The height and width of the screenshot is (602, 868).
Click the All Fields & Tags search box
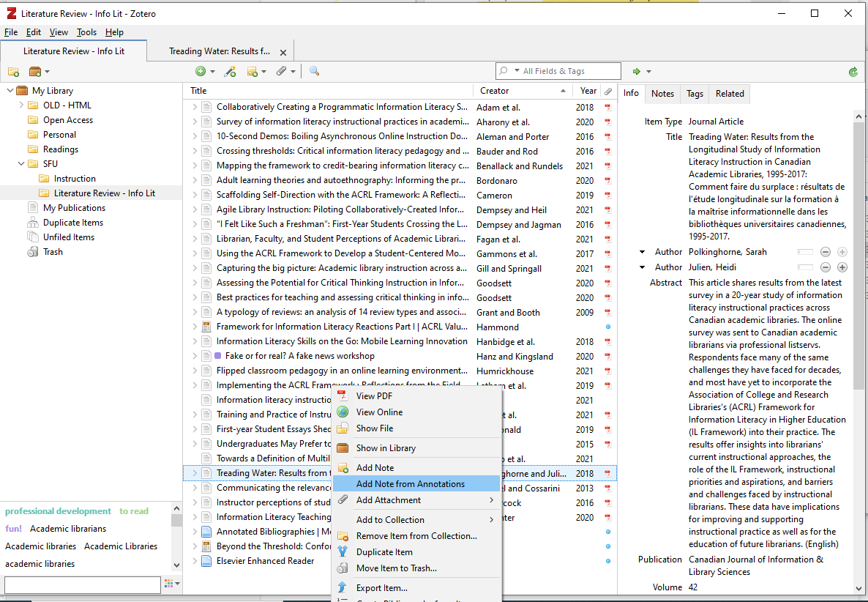558,71
